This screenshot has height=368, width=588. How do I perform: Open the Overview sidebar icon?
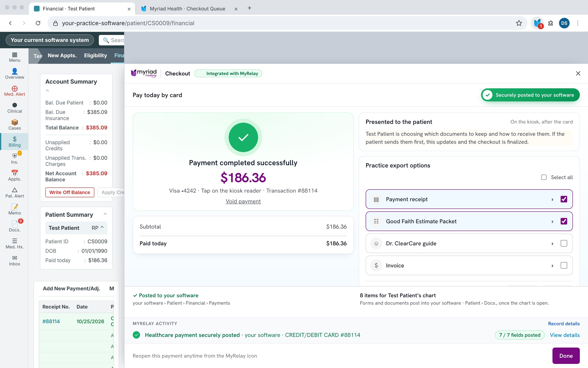[14, 74]
